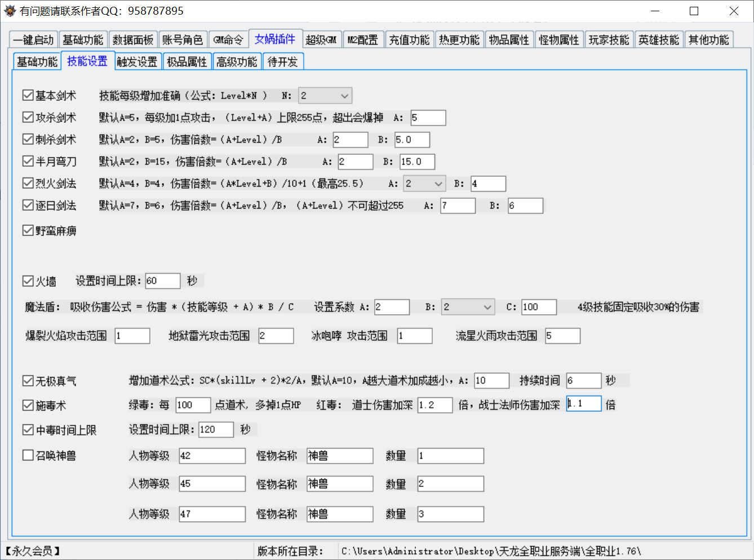Click the version directory path in status bar
The image size is (754, 560).
click(x=490, y=551)
